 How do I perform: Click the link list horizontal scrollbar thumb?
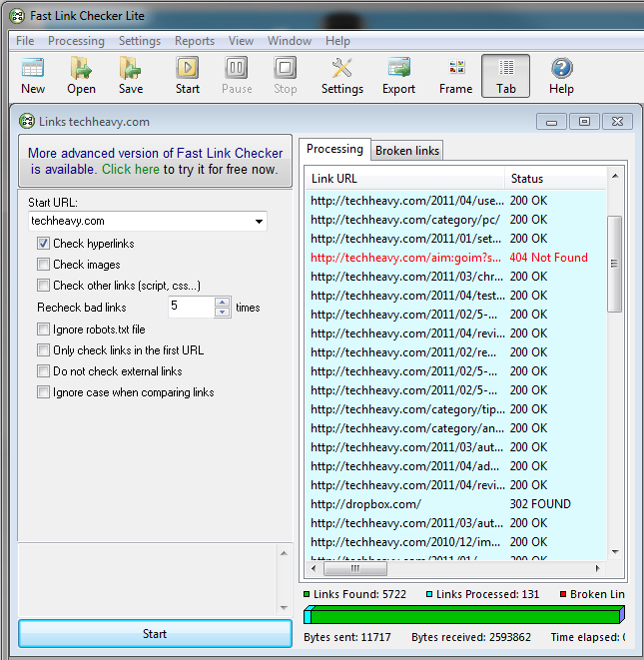coord(354,569)
